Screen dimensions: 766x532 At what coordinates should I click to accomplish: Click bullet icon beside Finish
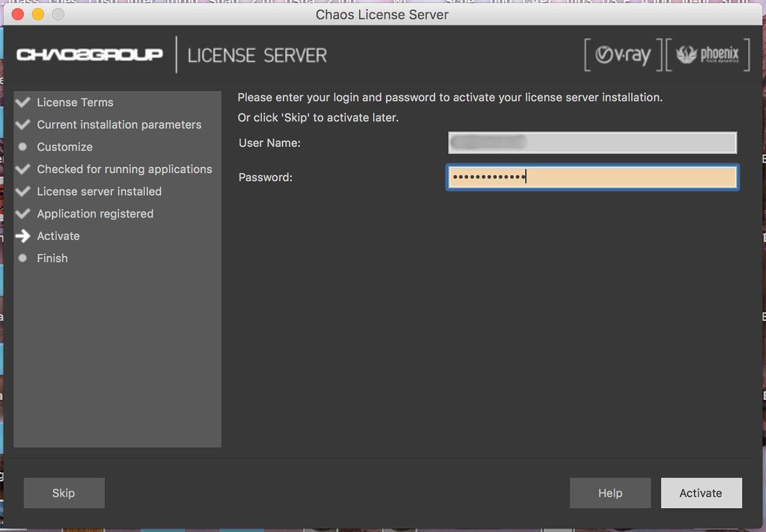click(22, 258)
